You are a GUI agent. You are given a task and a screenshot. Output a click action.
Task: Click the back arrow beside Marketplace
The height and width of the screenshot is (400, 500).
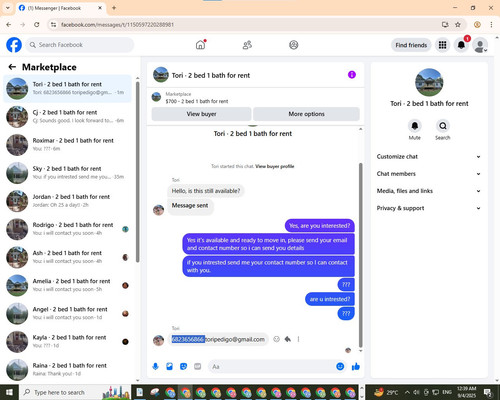(12, 67)
